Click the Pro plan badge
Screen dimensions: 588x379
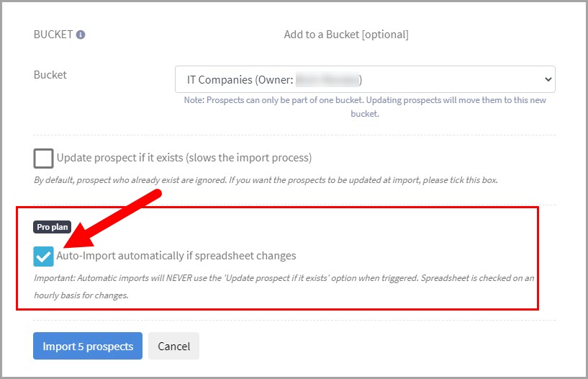pyautogui.click(x=54, y=227)
